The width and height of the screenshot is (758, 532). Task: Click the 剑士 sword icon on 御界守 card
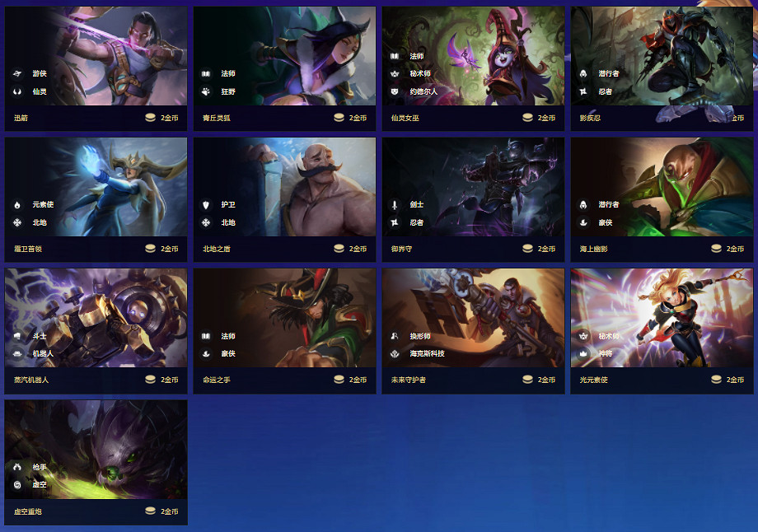395,205
